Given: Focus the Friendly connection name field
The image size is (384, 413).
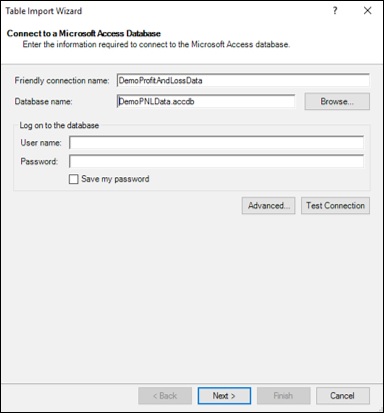Looking at the screenshot, I should 243,80.
